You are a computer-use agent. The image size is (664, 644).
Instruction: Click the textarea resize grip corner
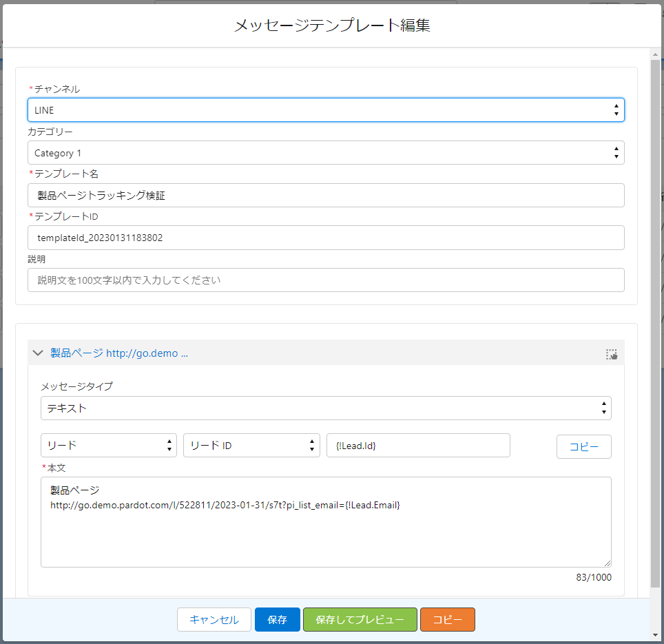608,563
